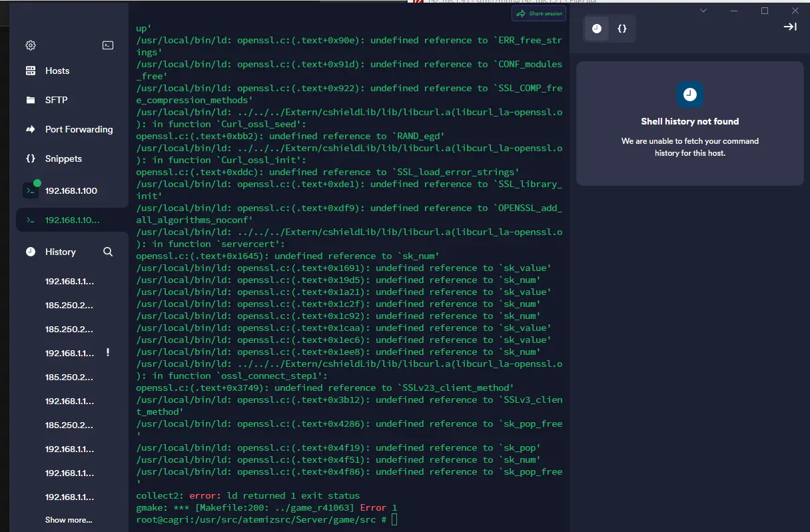Switch right panel to Snippets via {} toggle

622,29
